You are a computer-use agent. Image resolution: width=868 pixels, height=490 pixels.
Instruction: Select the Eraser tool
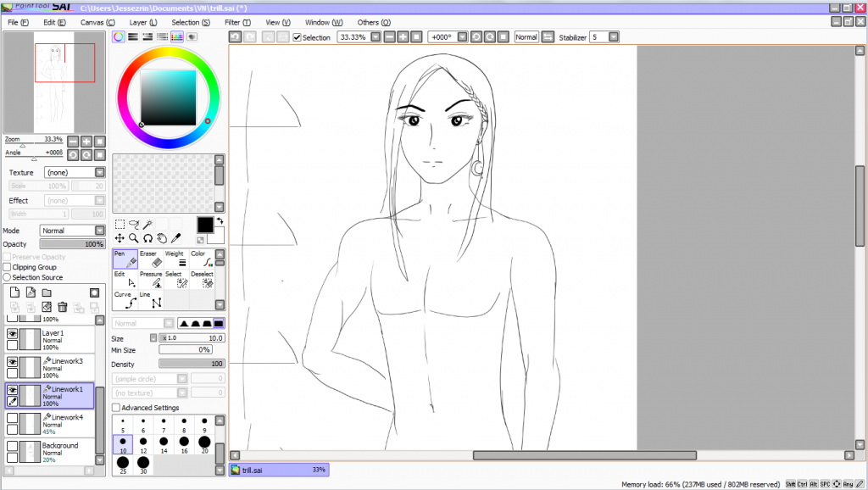[x=149, y=259]
